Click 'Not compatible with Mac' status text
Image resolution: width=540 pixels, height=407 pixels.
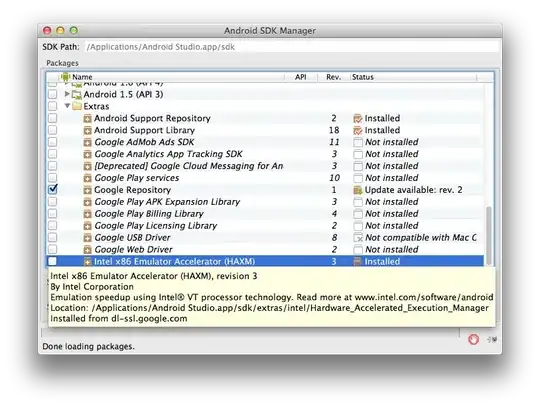pos(421,238)
